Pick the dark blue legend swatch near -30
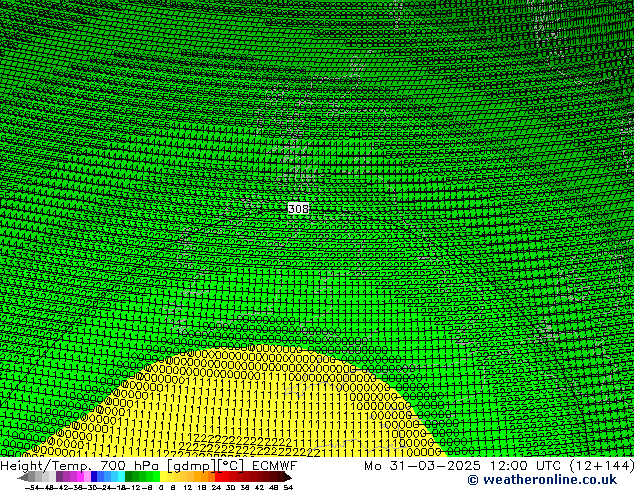This screenshot has width=634, height=490. [x=94, y=477]
